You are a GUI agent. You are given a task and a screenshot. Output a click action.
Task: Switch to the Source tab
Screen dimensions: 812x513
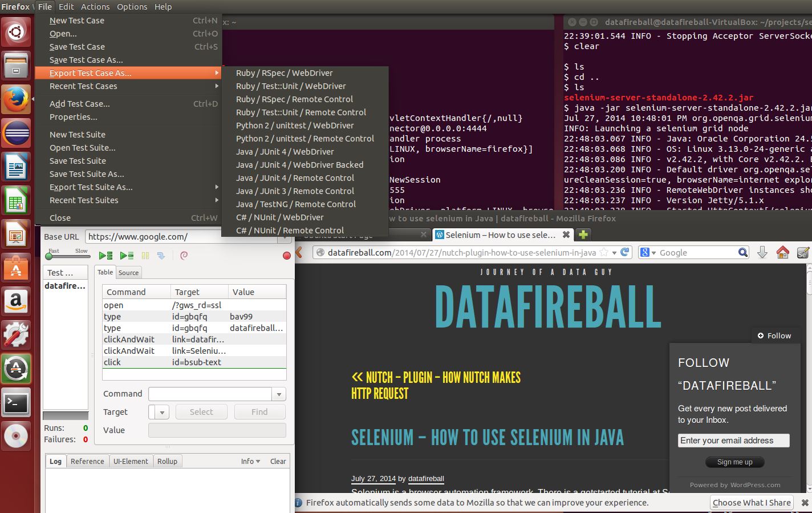pos(128,273)
